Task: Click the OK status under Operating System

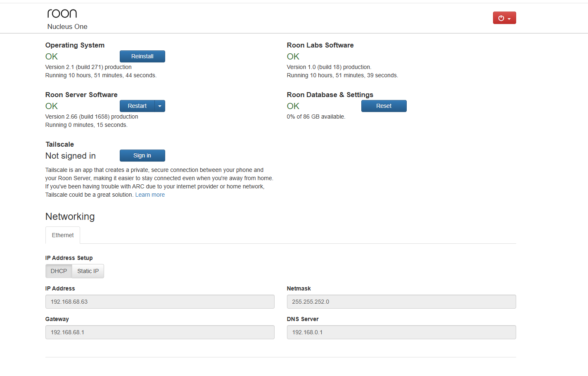Action: point(52,57)
